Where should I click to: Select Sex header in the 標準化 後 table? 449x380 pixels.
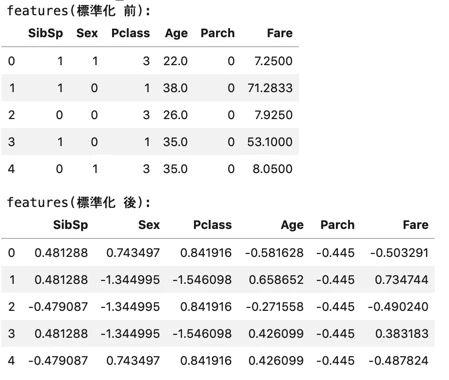pos(149,225)
